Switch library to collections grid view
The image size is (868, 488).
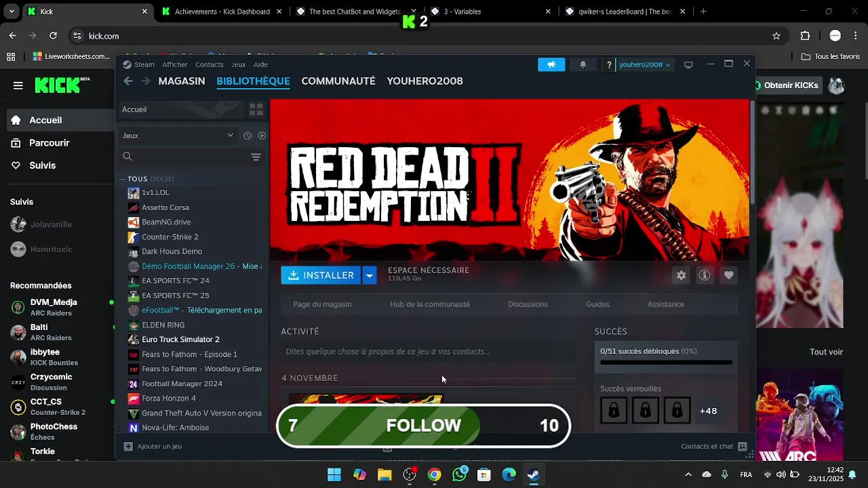click(256, 109)
